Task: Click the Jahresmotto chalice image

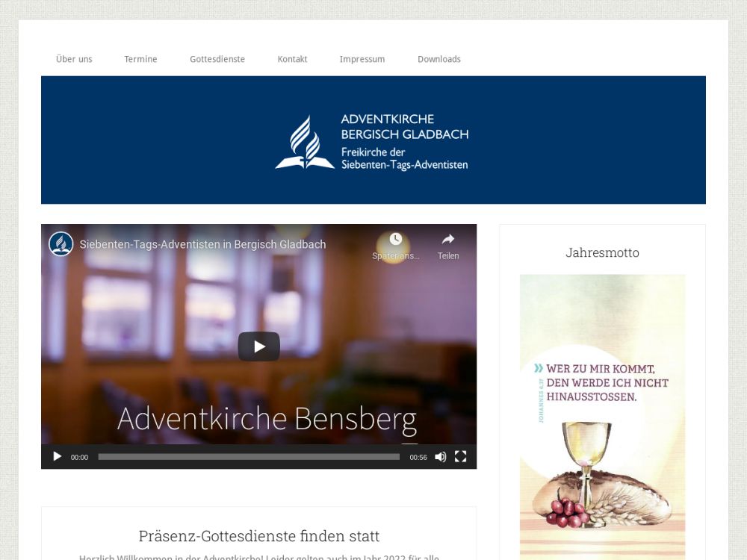Action: (x=602, y=417)
